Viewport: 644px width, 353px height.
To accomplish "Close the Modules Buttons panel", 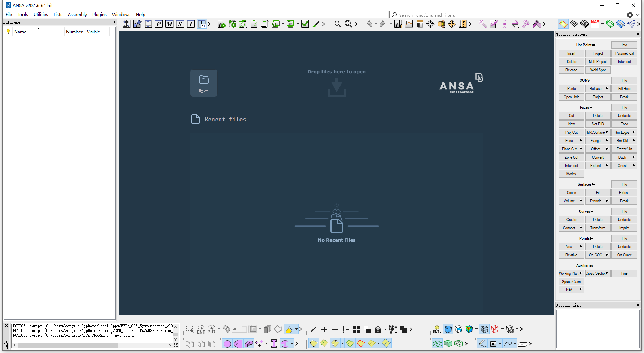I will (x=638, y=34).
